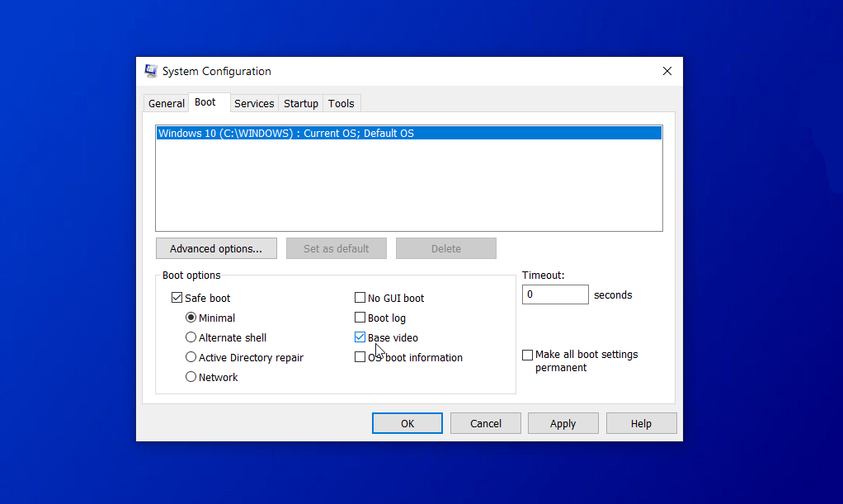
Task: Confirm changes with the OK button
Action: point(407,423)
